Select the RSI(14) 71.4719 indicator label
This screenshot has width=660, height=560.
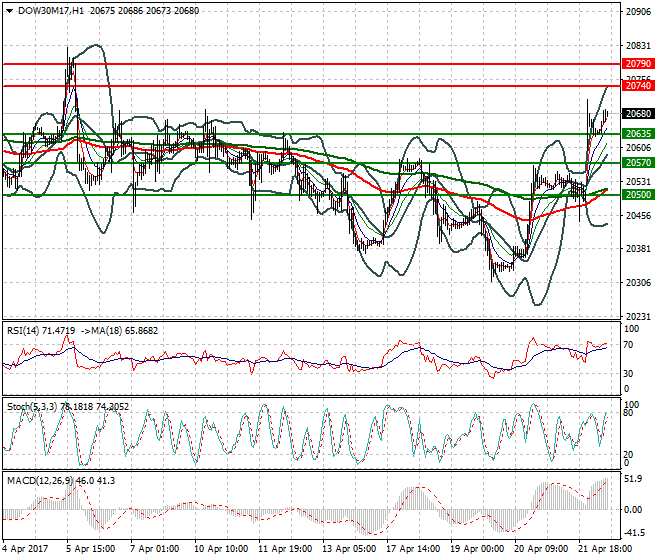click(x=41, y=331)
